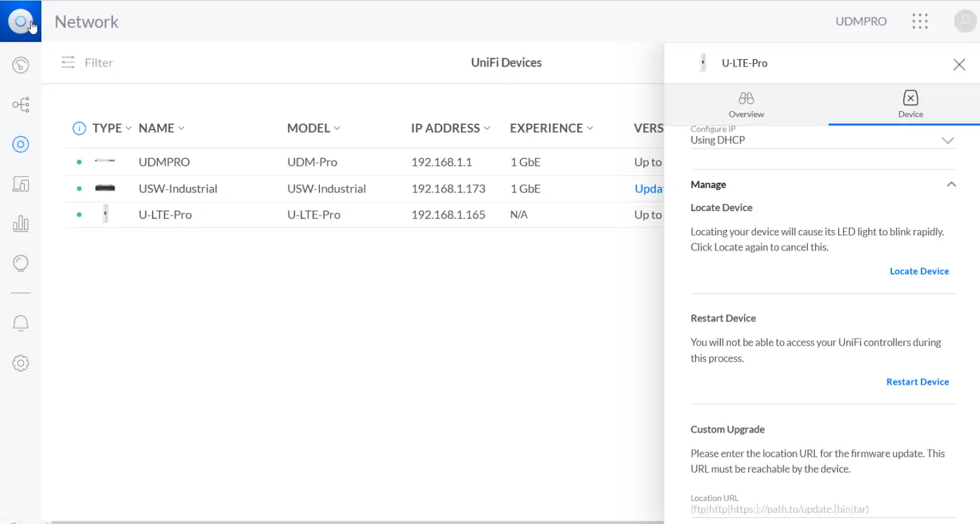Open the notifications bell icon
The image size is (980, 524).
[x=20, y=323]
